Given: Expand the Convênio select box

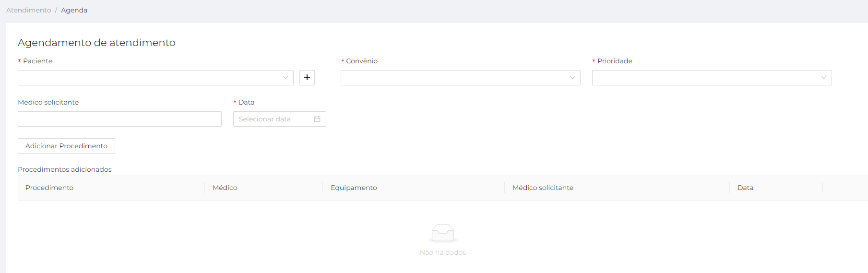Looking at the screenshot, I should (453, 78).
